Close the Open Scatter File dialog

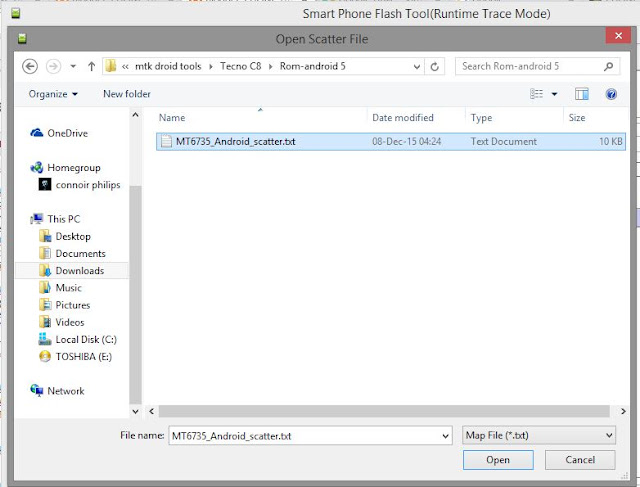click(618, 36)
